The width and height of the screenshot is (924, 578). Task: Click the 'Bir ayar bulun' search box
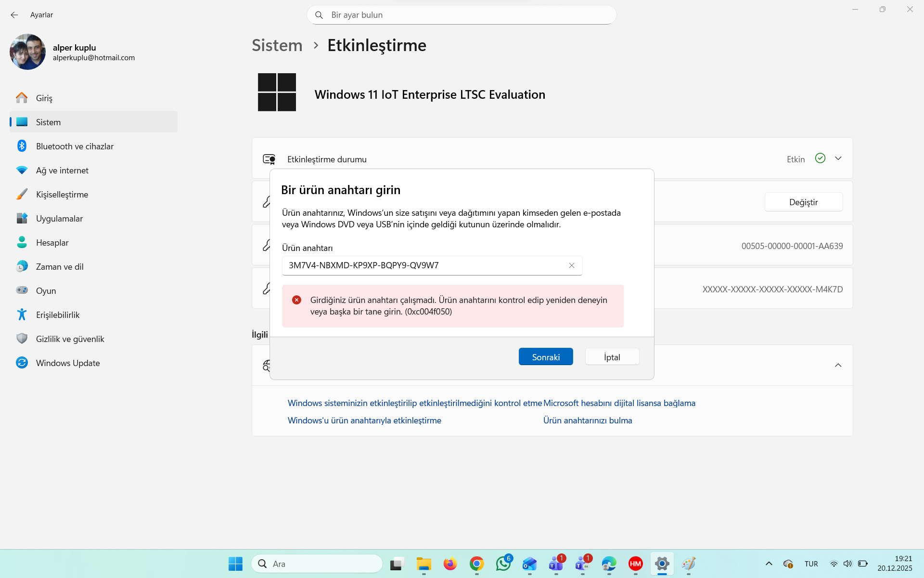(x=462, y=15)
